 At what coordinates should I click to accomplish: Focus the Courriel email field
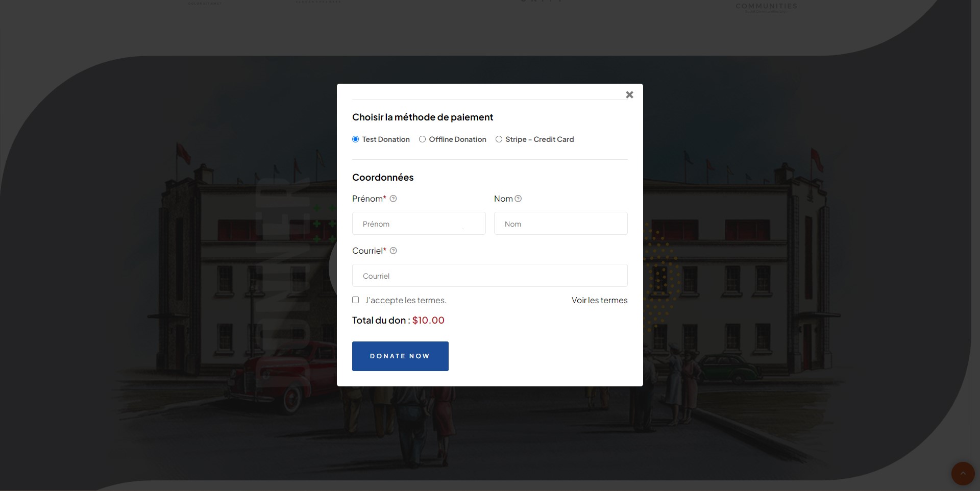tap(489, 276)
